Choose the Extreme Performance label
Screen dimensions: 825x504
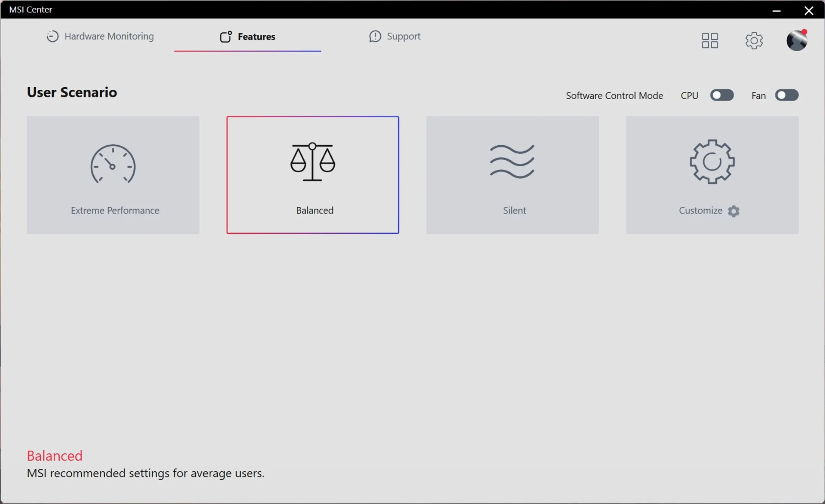115,211
